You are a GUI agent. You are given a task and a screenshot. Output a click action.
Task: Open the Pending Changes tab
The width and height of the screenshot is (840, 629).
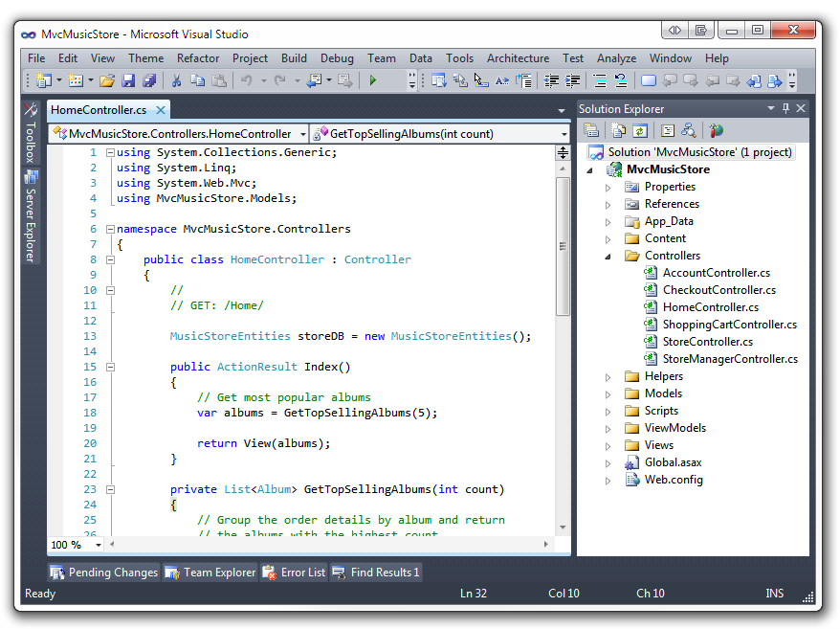(104, 573)
